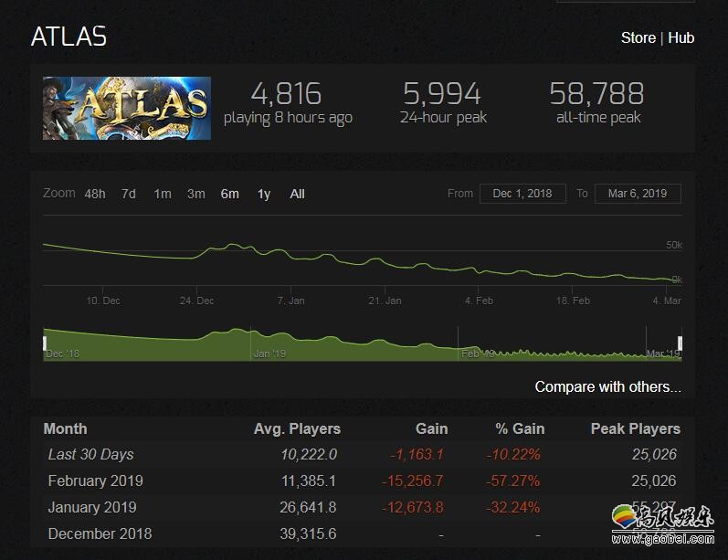Viewport: 728px width, 560px height.
Task: Click the Jan '19 navigator marker
Action: 269,353
